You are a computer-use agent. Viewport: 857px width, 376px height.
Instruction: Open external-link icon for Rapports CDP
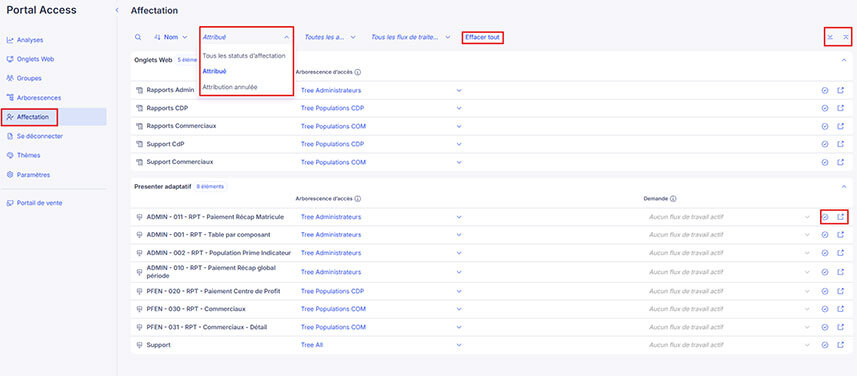click(841, 108)
